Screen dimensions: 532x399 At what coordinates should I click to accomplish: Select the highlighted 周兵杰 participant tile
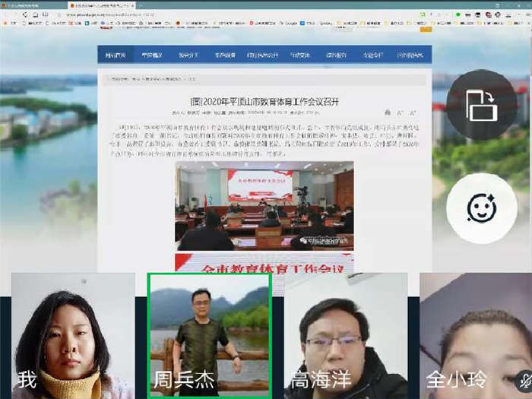(209, 336)
